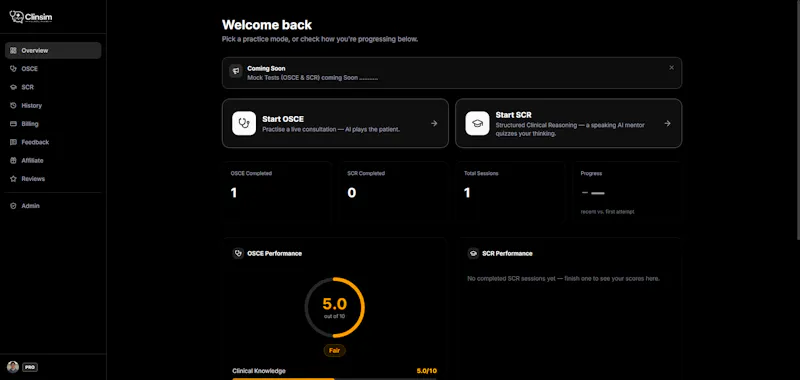The height and width of the screenshot is (380, 800).
Task: Click the Billing card icon
Action: pos(13,124)
